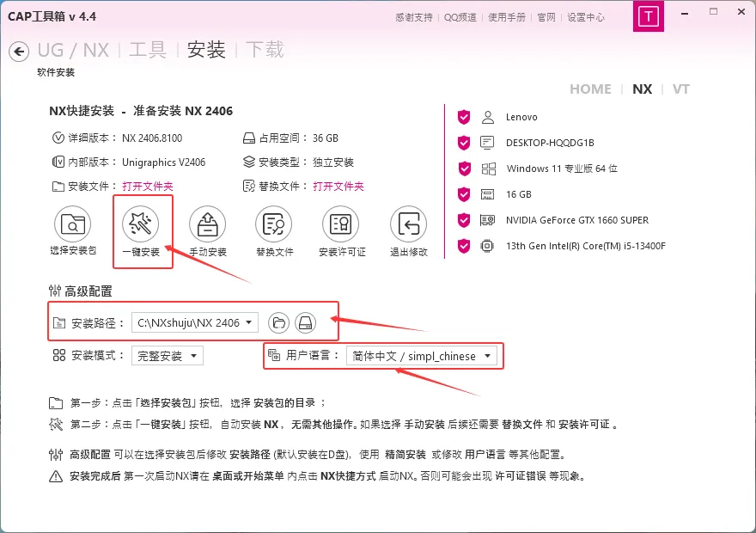Click the computer icon beside DESKTOP-HQQDG1B
Viewport: 756px width, 533px height.
[x=487, y=143]
